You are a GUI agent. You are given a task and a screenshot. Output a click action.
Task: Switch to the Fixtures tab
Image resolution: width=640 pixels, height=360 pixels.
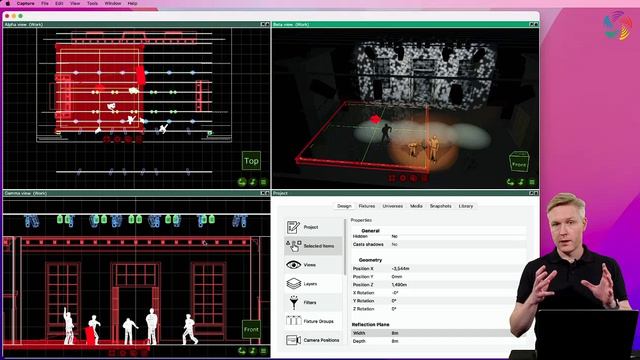[367, 206]
